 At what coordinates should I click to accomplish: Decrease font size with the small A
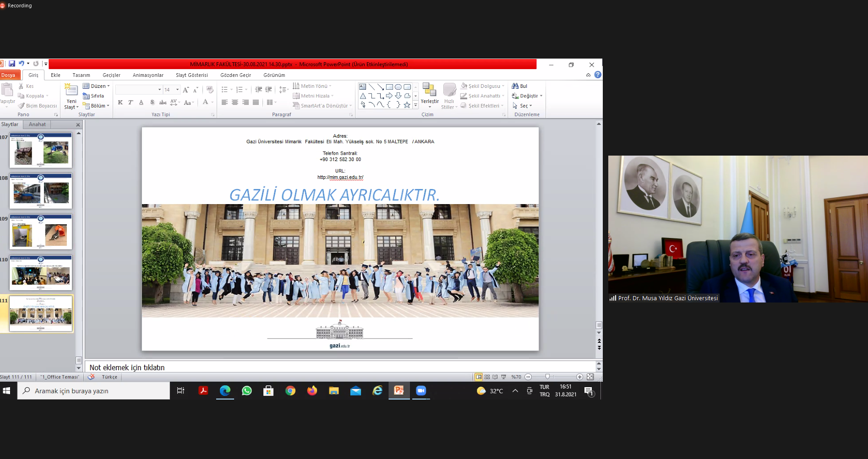click(196, 90)
